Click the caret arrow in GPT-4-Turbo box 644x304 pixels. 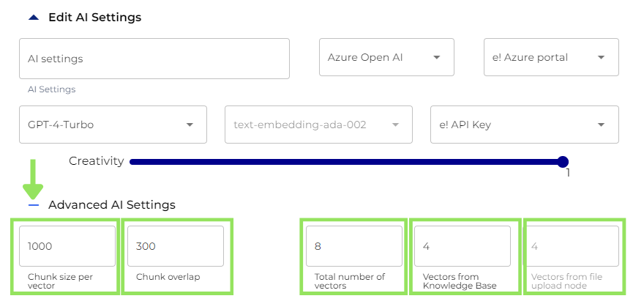pos(190,125)
